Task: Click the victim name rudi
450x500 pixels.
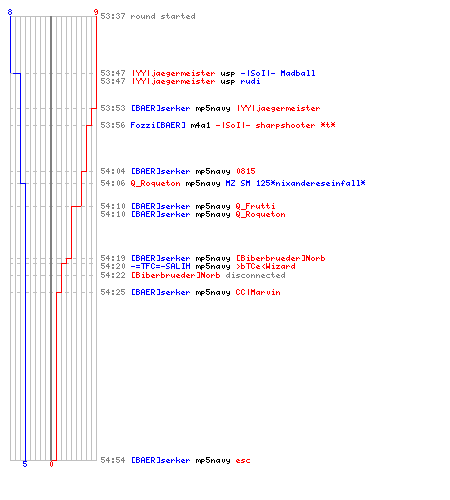Action: click(x=250, y=82)
